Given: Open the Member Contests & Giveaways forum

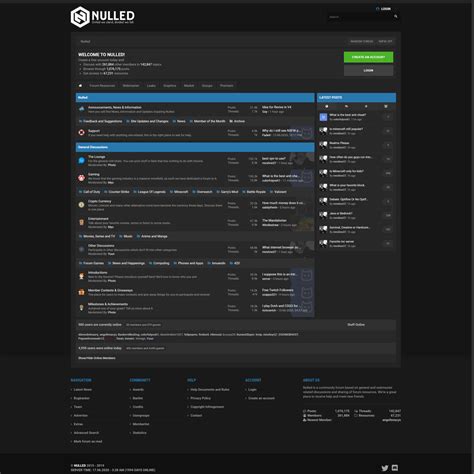Looking at the screenshot, I should [x=110, y=290].
